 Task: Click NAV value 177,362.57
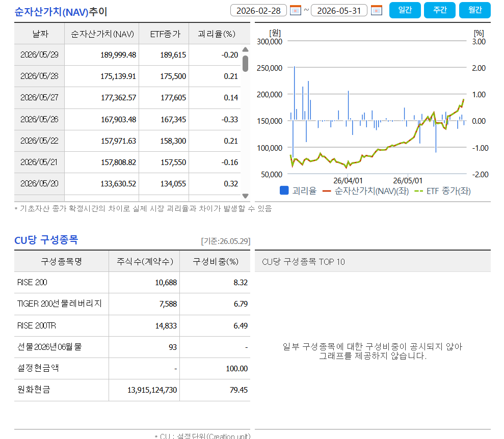tap(118, 98)
